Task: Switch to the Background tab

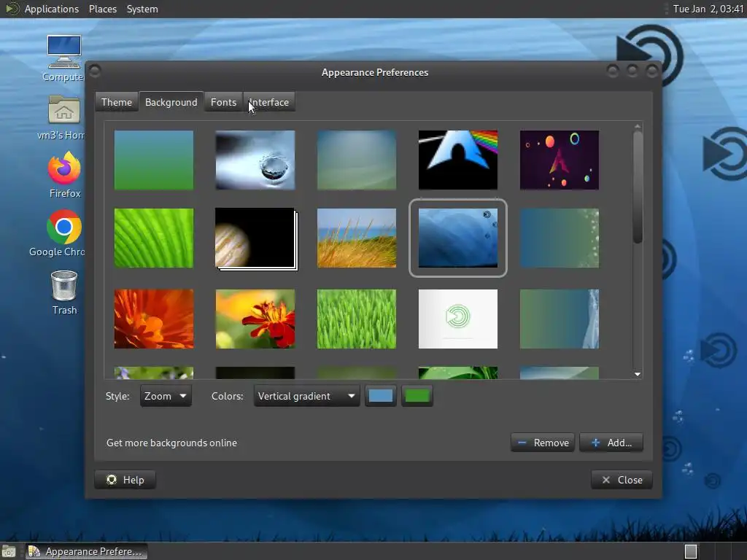Action: (171, 102)
